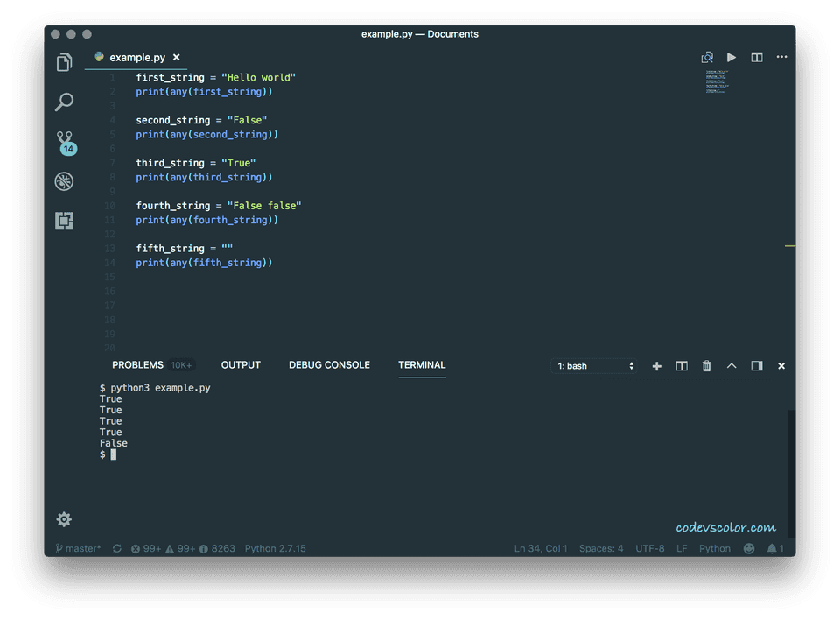Split the editor with split-editor icon

[756, 56]
